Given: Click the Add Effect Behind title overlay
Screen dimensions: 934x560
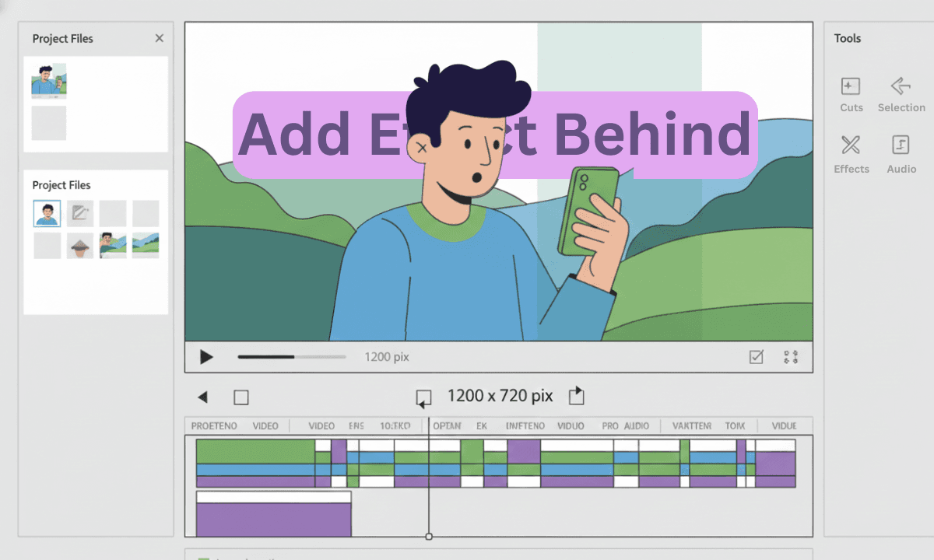Looking at the screenshot, I should (x=495, y=135).
